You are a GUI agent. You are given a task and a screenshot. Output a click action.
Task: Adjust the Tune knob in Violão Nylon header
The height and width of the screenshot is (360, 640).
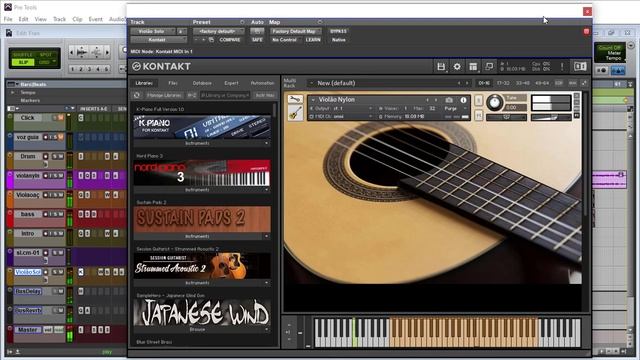point(494,102)
